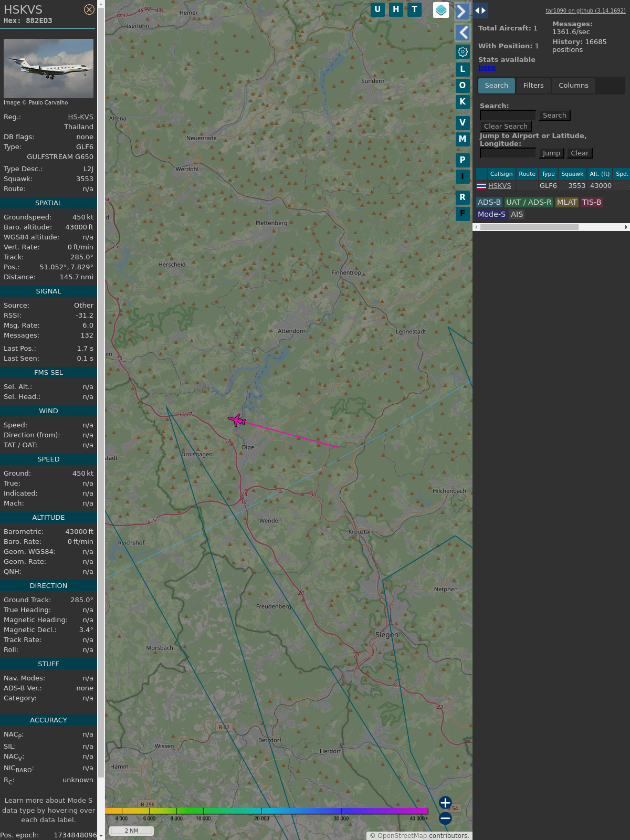The image size is (630, 840).
Task: Toggle the ADS-B source legend
Action: point(489,203)
